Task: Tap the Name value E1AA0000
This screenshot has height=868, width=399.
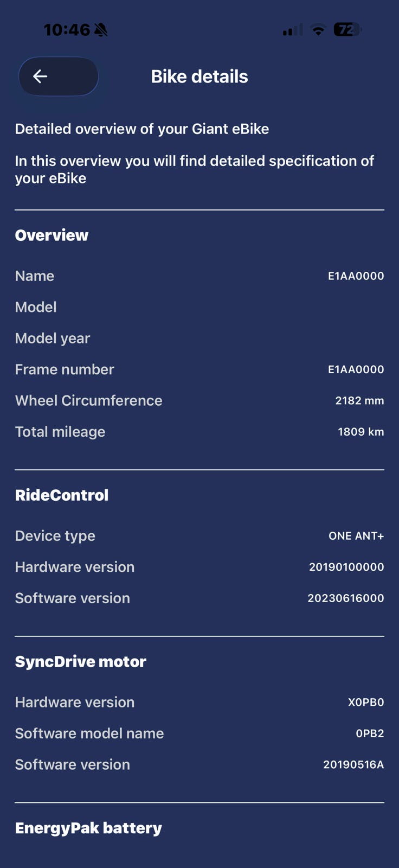Action: [356, 276]
